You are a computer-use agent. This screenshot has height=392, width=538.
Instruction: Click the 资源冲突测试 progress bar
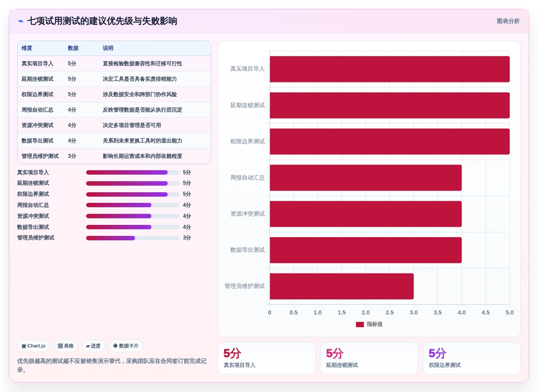[132, 216]
